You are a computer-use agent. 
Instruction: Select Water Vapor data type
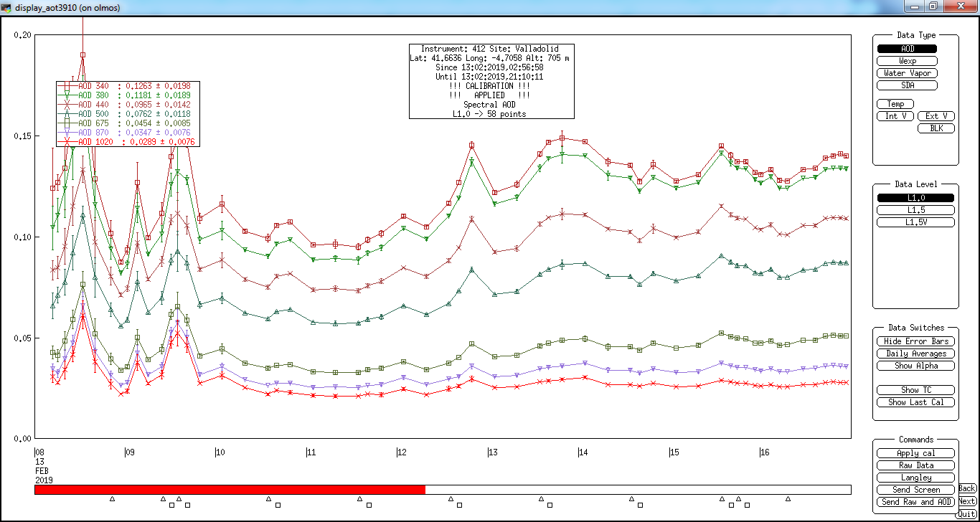click(x=907, y=73)
